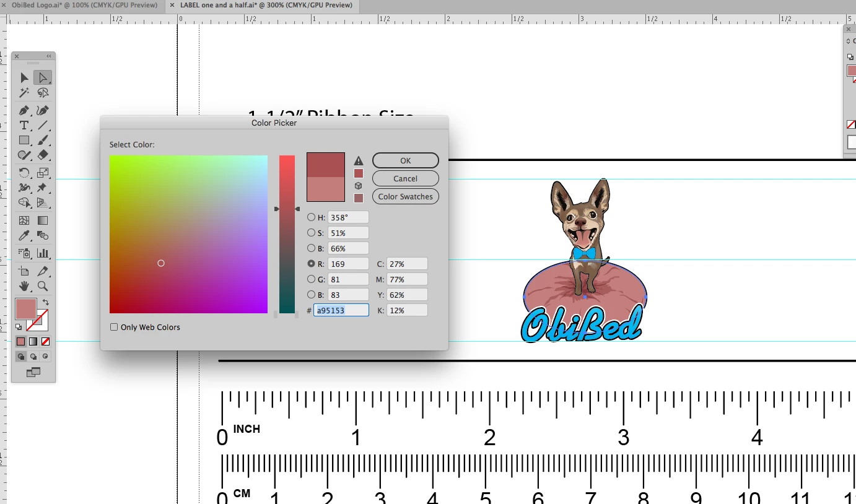Select the Eraser tool
This screenshot has width=856, height=504.
(x=43, y=155)
